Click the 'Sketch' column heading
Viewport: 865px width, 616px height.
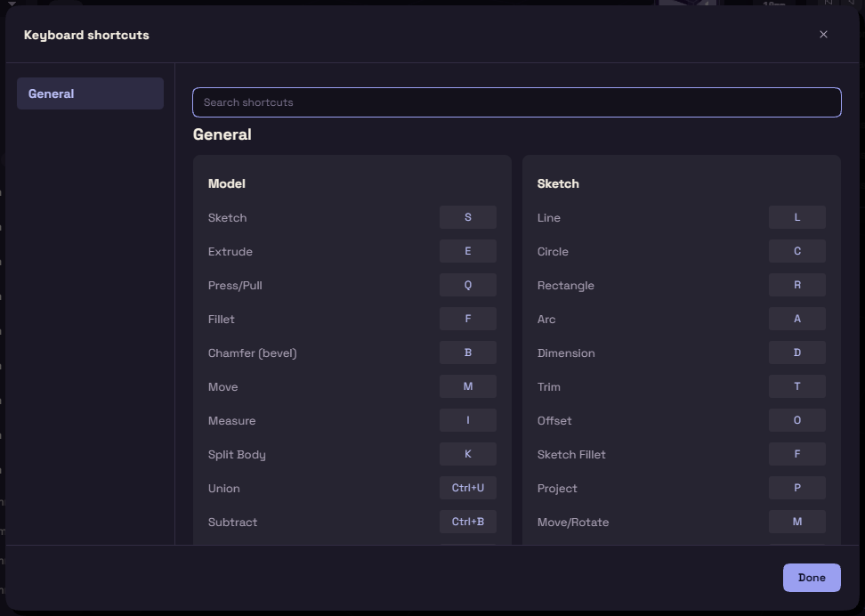pyautogui.click(x=558, y=183)
